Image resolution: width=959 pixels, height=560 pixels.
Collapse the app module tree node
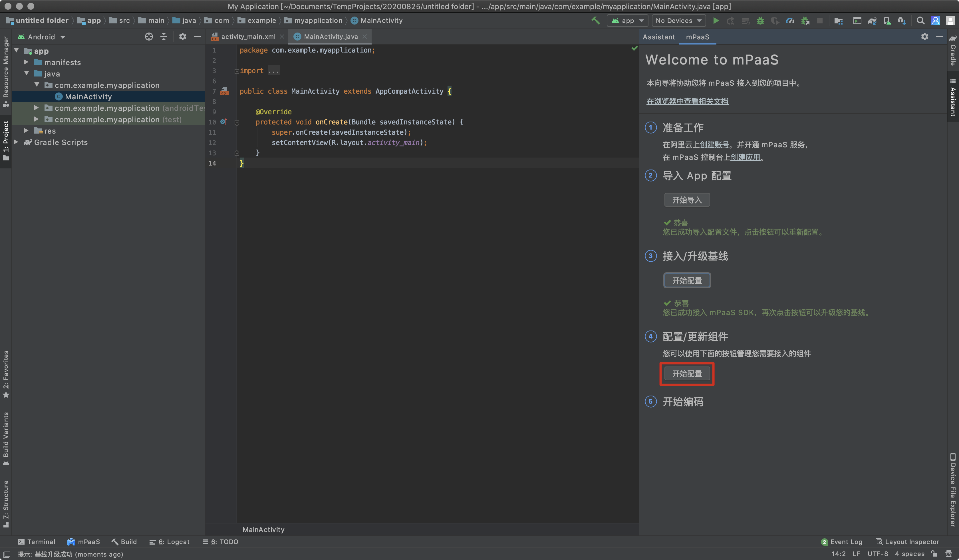tap(16, 51)
